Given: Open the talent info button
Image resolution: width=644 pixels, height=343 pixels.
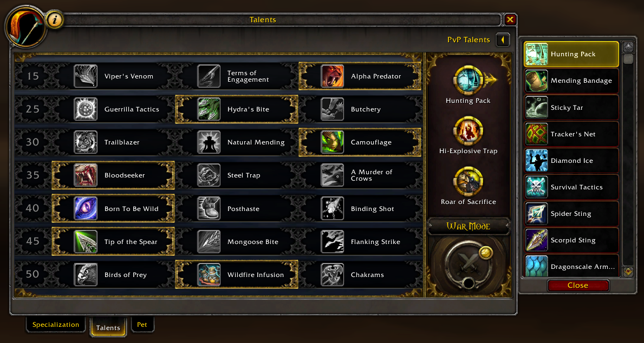Looking at the screenshot, I should [x=55, y=19].
